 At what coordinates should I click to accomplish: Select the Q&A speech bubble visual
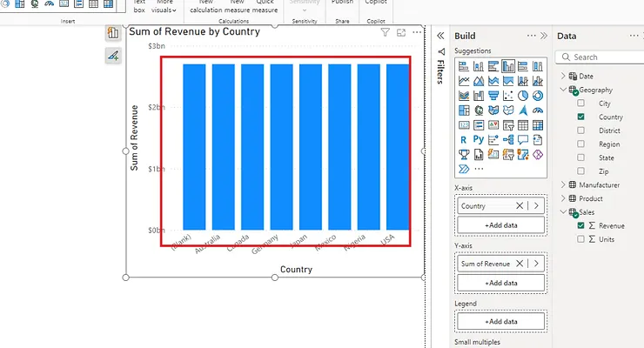coord(523,140)
